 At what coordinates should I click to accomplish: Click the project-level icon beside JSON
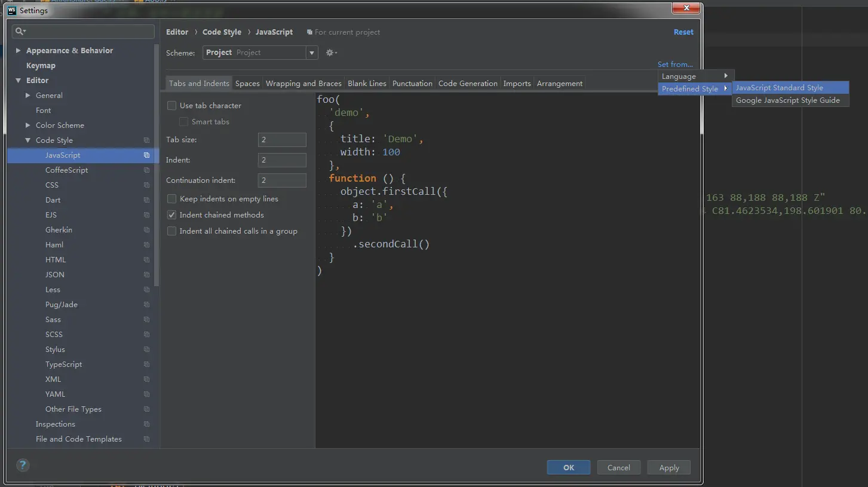(x=146, y=275)
